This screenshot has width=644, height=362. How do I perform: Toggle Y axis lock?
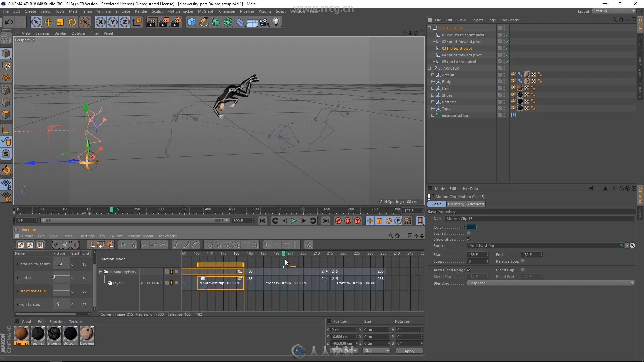[112, 22]
